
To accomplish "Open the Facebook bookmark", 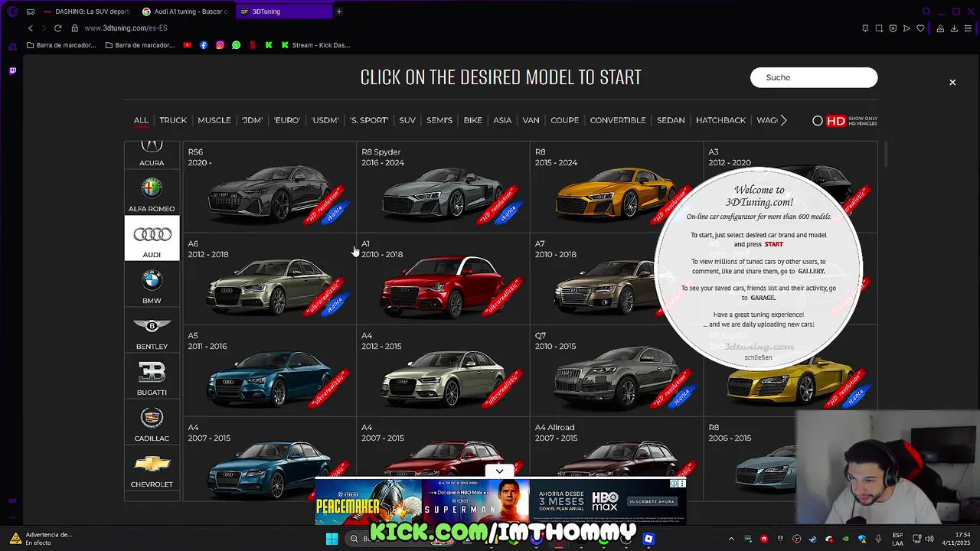I will pos(204,45).
